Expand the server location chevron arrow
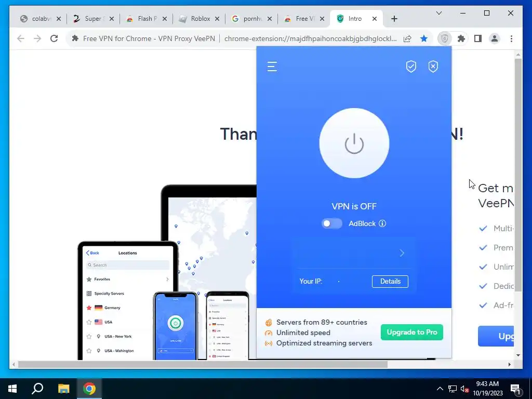The width and height of the screenshot is (532, 399). click(x=402, y=253)
